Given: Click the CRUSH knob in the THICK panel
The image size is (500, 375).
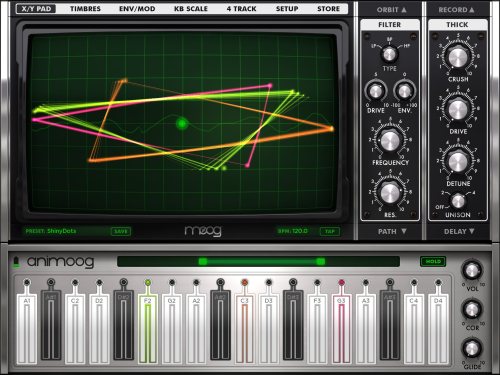Looking at the screenshot, I should [x=458, y=57].
